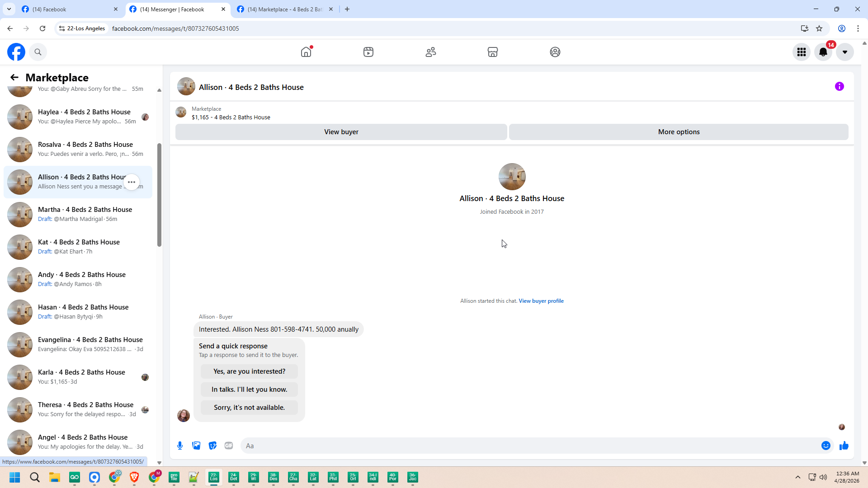Click the More options button

[x=679, y=132]
